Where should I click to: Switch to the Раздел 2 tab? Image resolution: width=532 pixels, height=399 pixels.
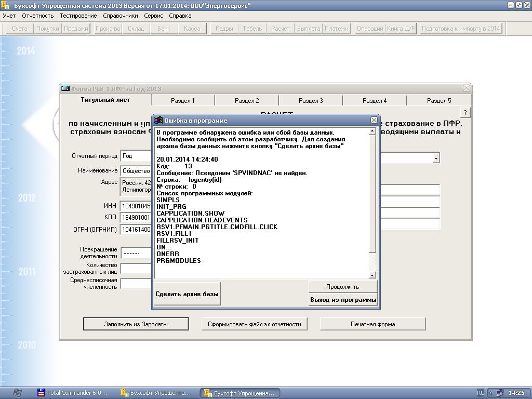[x=247, y=101]
